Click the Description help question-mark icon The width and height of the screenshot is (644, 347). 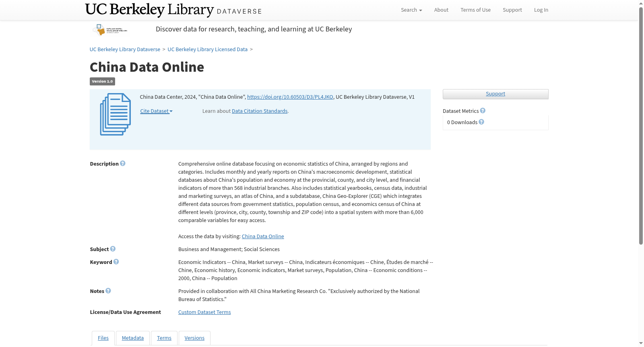click(x=123, y=163)
